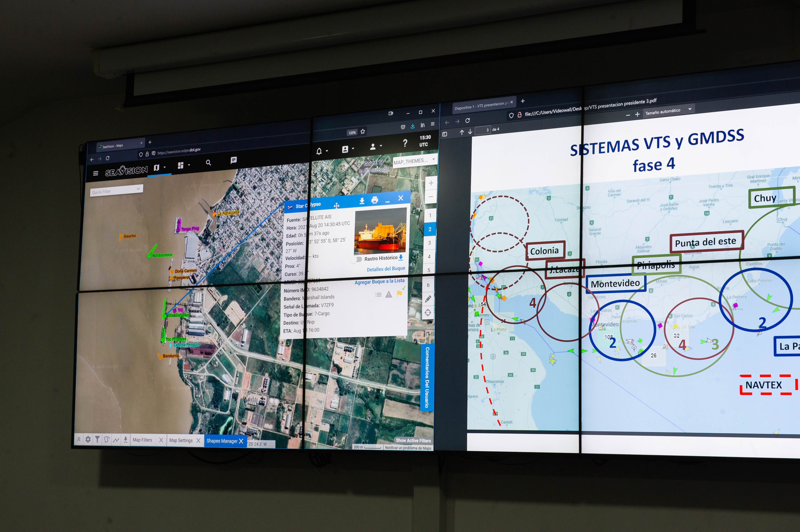The height and width of the screenshot is (532, 800).
Task: Open map settings gear in the bottom toolbar
Action: point(88,439)
